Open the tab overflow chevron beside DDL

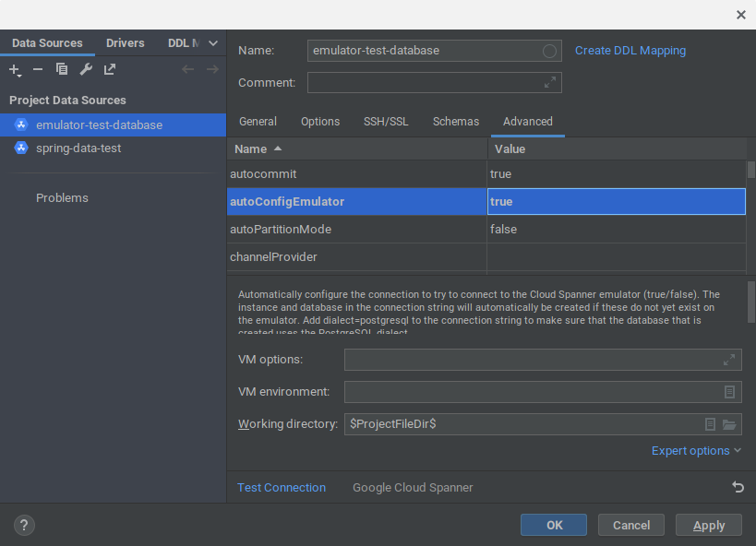[213, 42]
